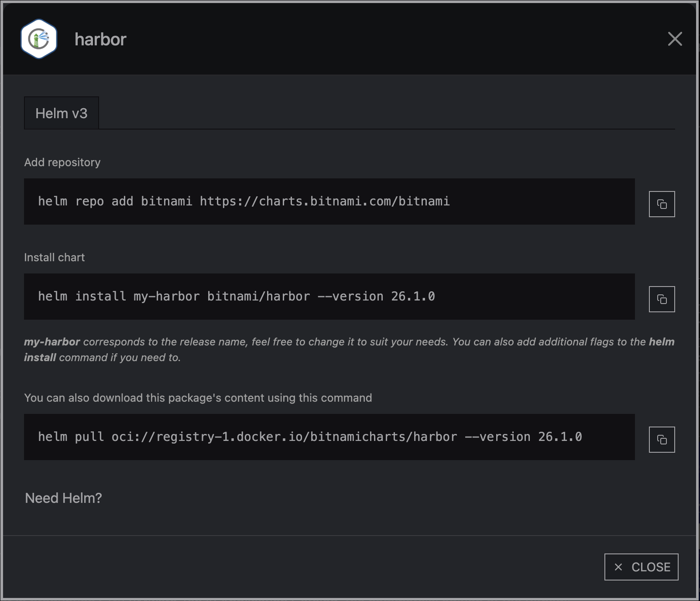Copy the helm pull oci command
700x601 pixels.
coord(662,439)
